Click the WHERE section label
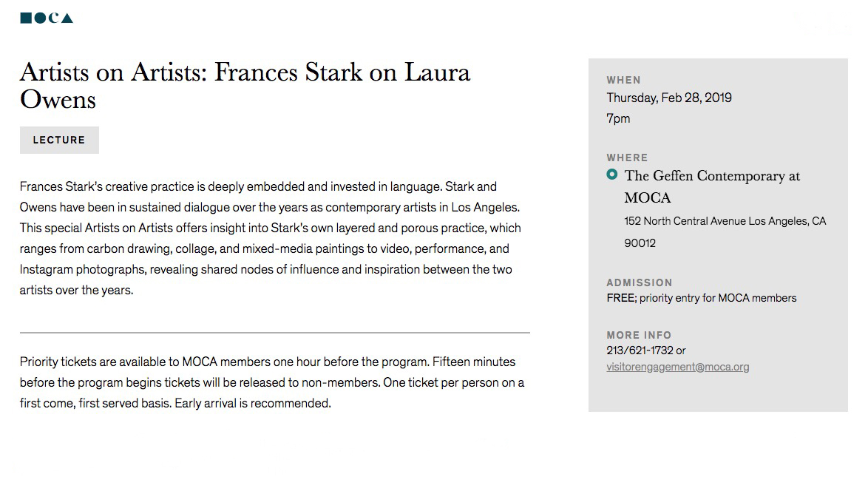The image size is (868, 491). (627, 158)
